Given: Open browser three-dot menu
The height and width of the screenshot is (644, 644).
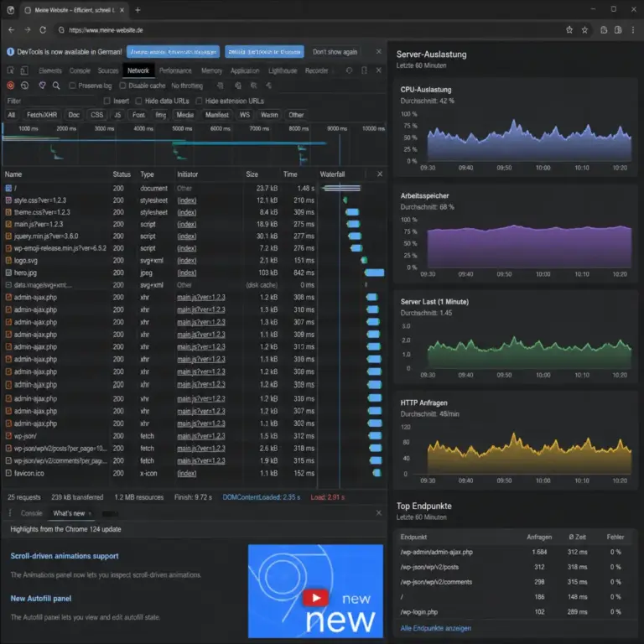Looking at the screenshot, I should (x=633, y=30).
